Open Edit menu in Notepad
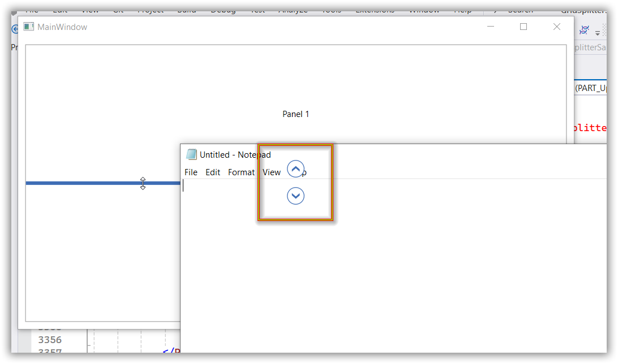 [x=213, y=172]
